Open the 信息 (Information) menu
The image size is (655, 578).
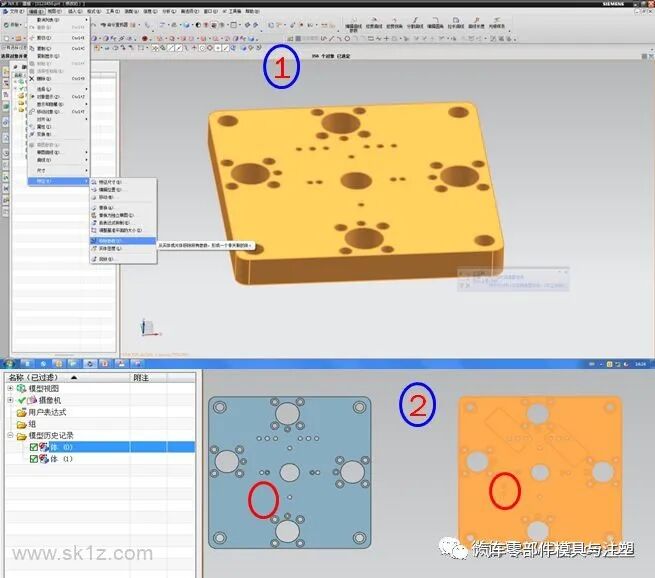tap(150, 11)
